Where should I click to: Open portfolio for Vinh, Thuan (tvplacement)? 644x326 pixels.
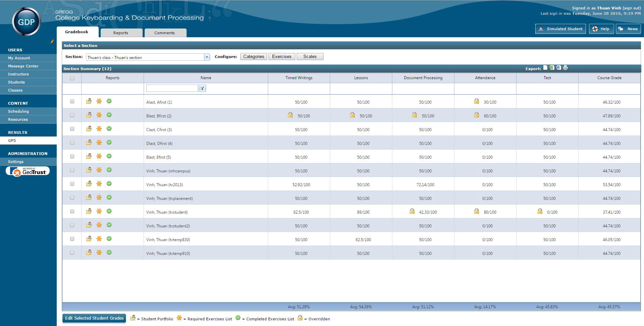(89, 197)
